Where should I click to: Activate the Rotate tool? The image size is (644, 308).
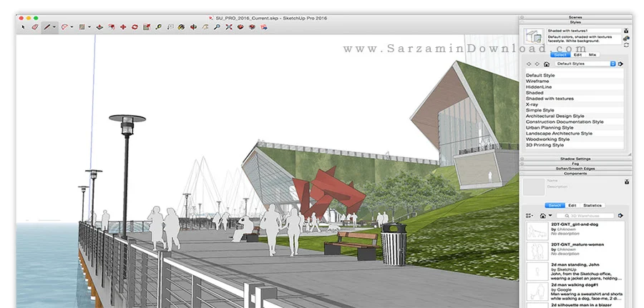click(x=135, y=27)
